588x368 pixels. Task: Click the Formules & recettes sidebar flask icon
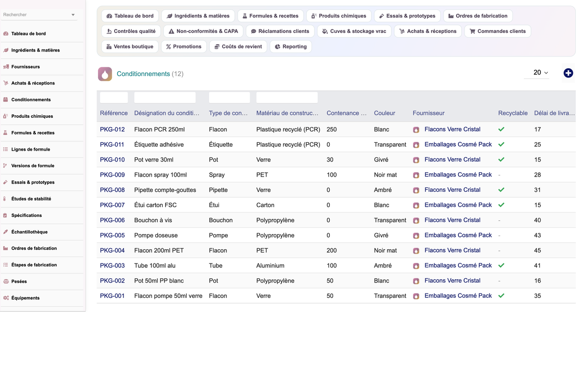(6, 133)
